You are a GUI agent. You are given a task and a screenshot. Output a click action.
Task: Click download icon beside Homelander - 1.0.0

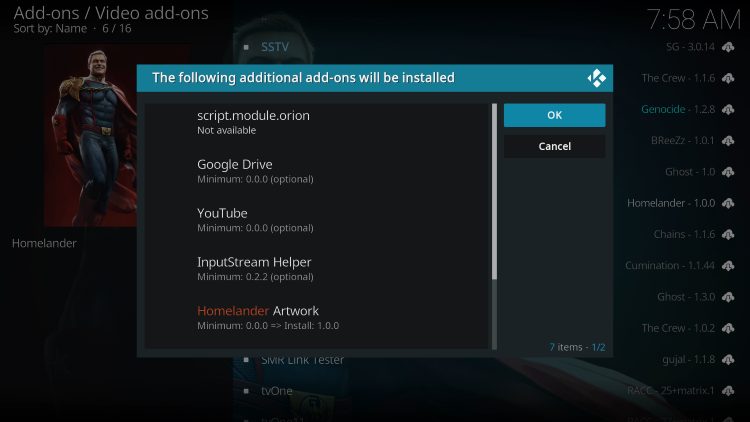(x=728, y=203)
